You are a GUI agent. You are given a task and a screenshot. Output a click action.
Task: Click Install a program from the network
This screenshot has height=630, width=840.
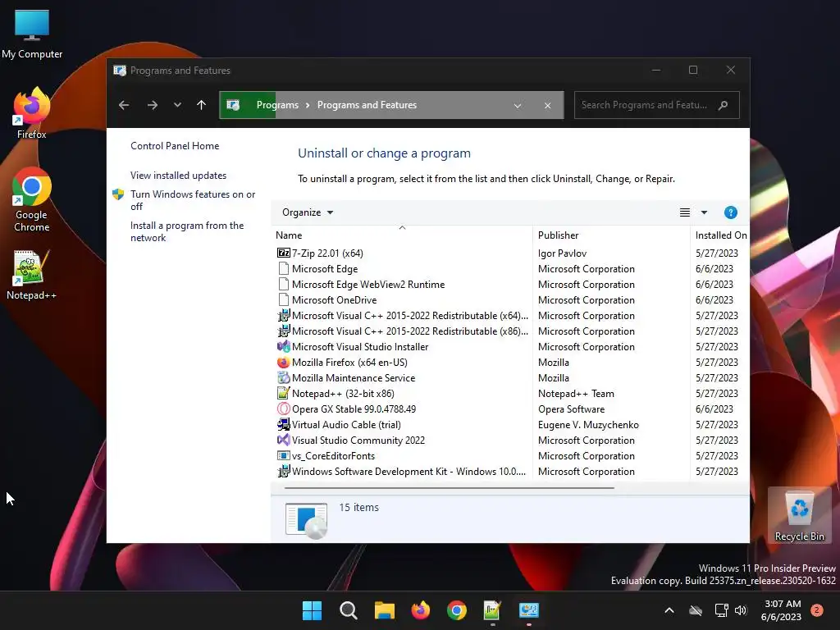coord(187,231)
